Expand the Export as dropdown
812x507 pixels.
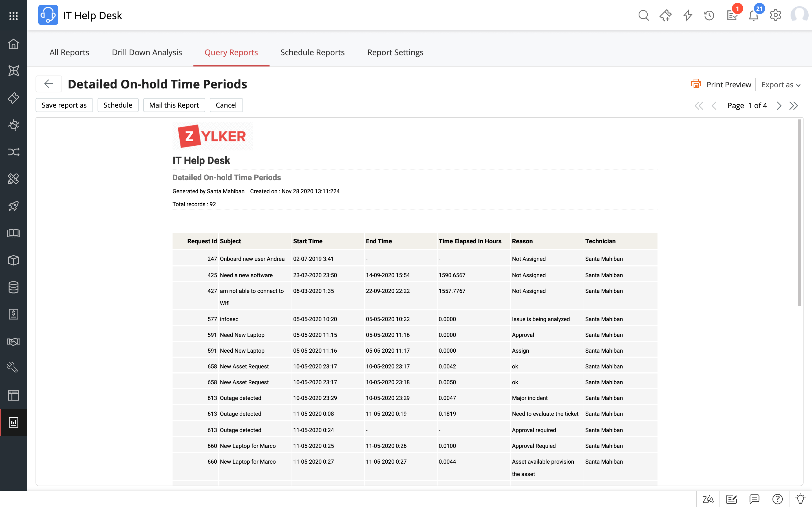click(x=781, y=85)
